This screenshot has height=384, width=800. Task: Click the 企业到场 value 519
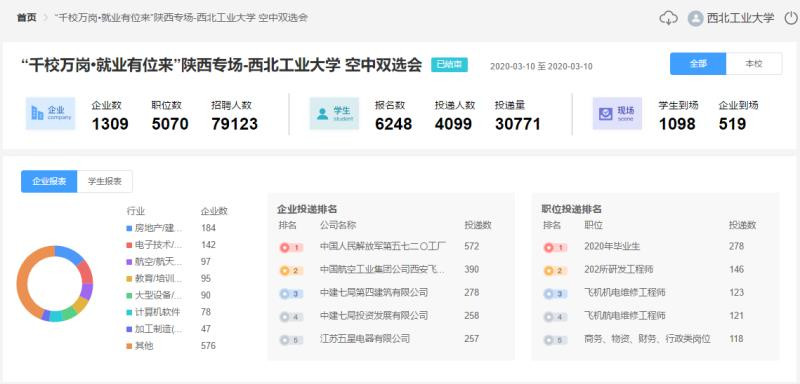732,124
